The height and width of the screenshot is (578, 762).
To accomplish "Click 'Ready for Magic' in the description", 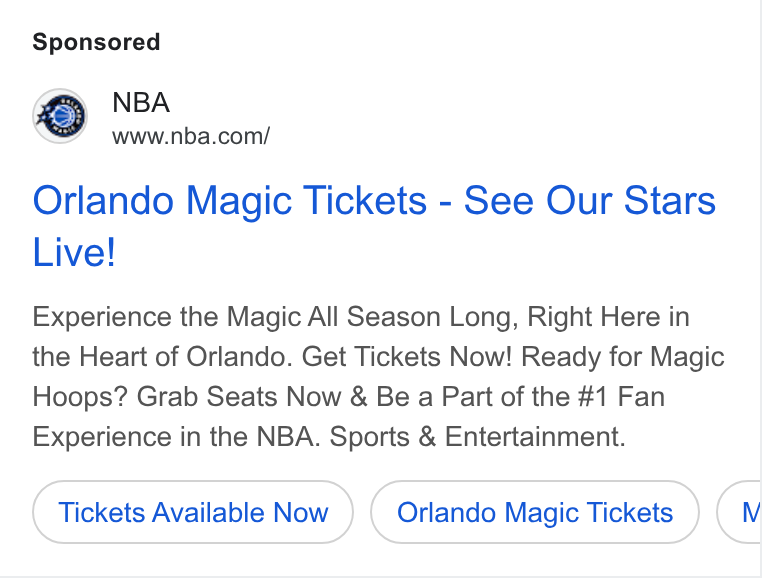I will 623,357.
